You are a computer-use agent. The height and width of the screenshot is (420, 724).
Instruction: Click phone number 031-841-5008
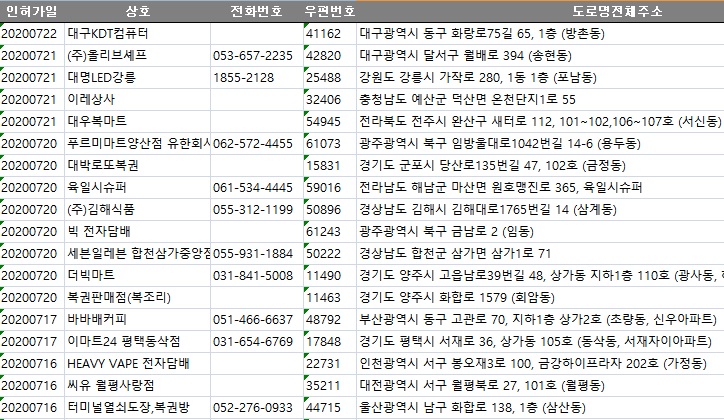click(253, 276)
